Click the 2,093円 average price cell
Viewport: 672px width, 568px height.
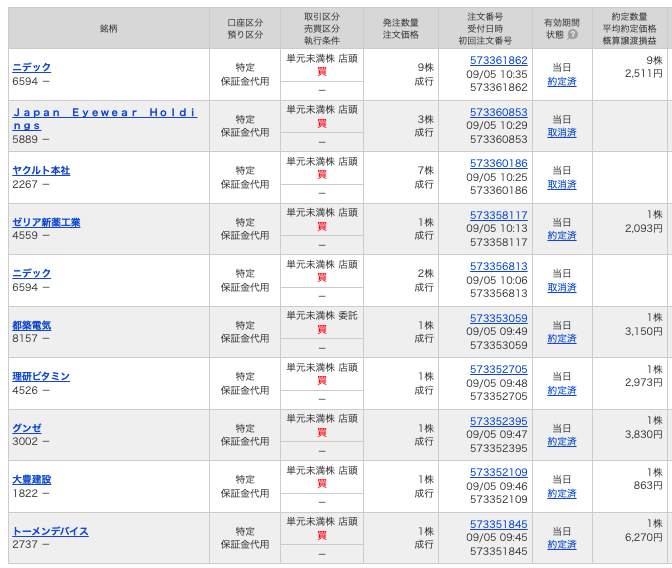(x=643, y=228)
